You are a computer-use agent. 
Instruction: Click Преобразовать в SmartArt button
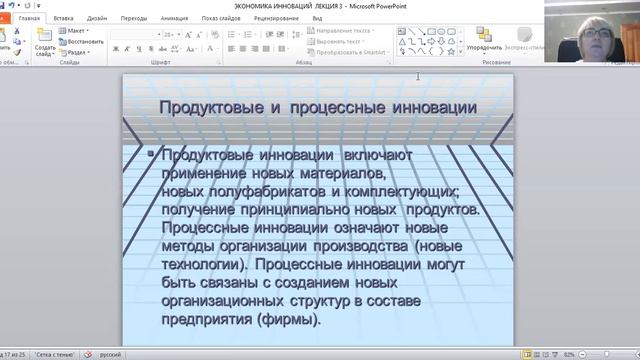(x=348, y=53)
